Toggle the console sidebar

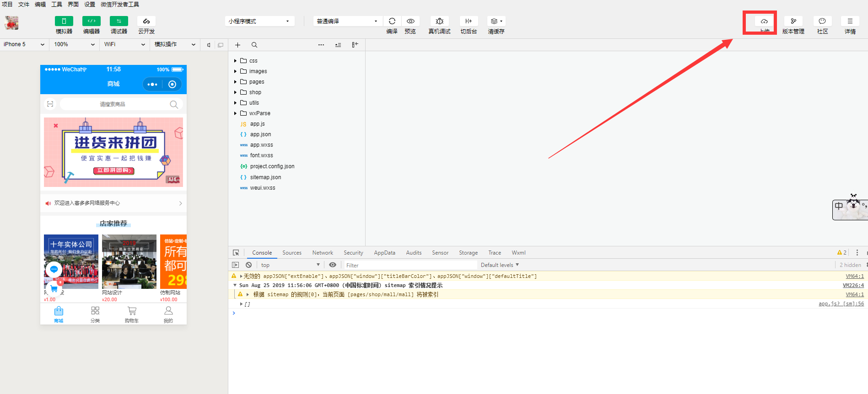236,265
